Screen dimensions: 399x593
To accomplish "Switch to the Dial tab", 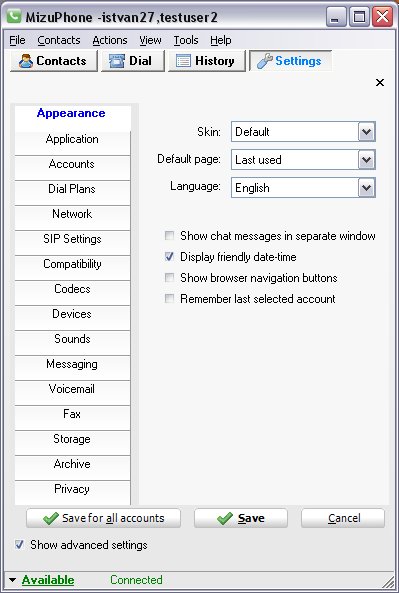I will coord(132,61).
